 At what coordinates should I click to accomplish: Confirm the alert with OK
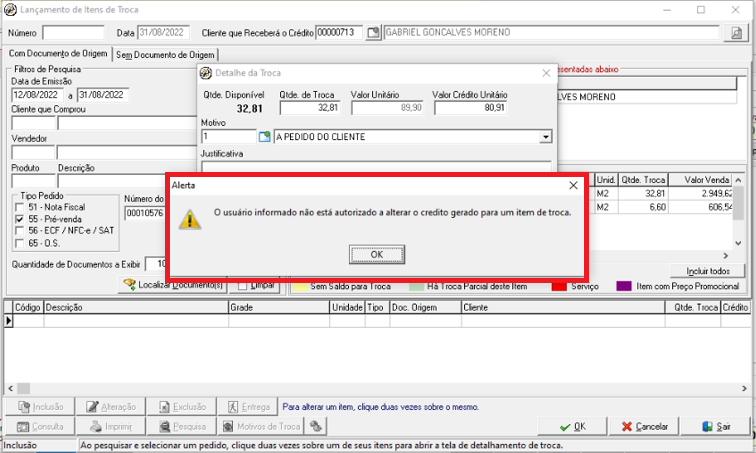(377, 254)
